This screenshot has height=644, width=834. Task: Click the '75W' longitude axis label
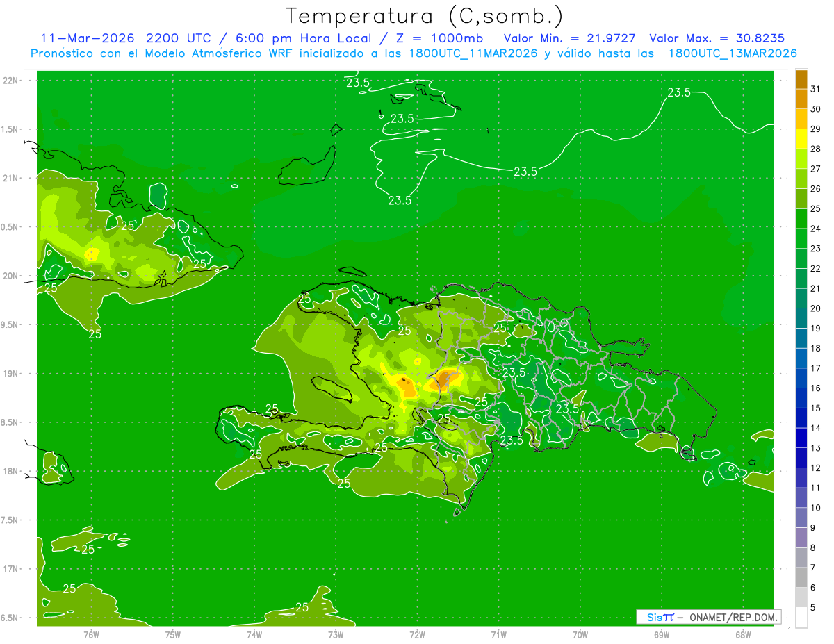pos(173,634)
